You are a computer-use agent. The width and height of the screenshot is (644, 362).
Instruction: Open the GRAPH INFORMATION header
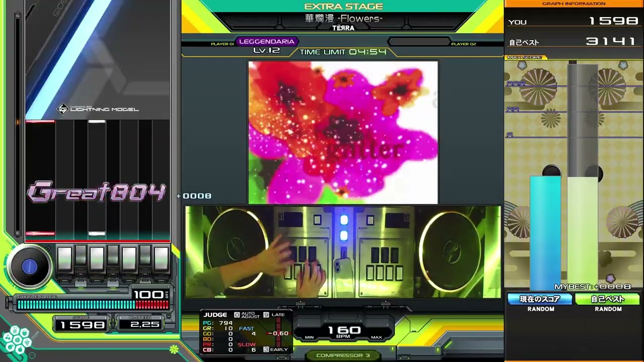point(574,4)
